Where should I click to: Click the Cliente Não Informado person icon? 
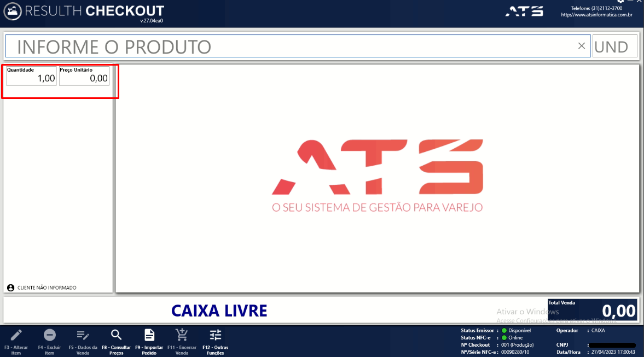tap(11, 288)
